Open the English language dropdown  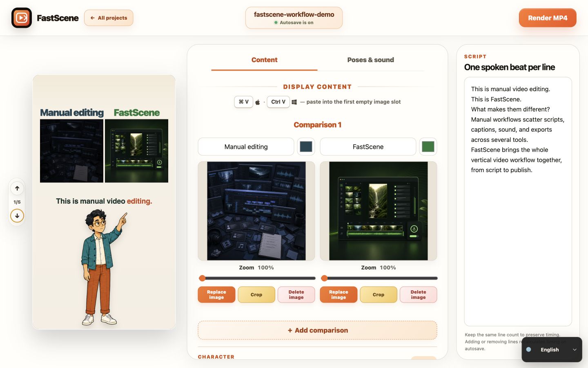coord(552,350)
